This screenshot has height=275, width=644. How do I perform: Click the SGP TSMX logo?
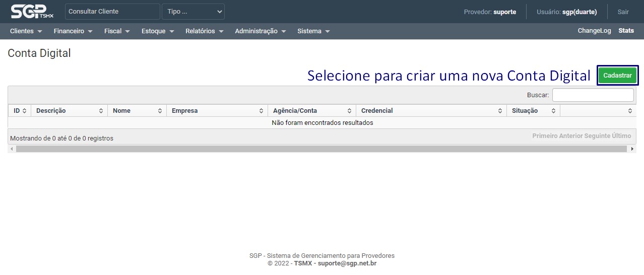[32, 12]
